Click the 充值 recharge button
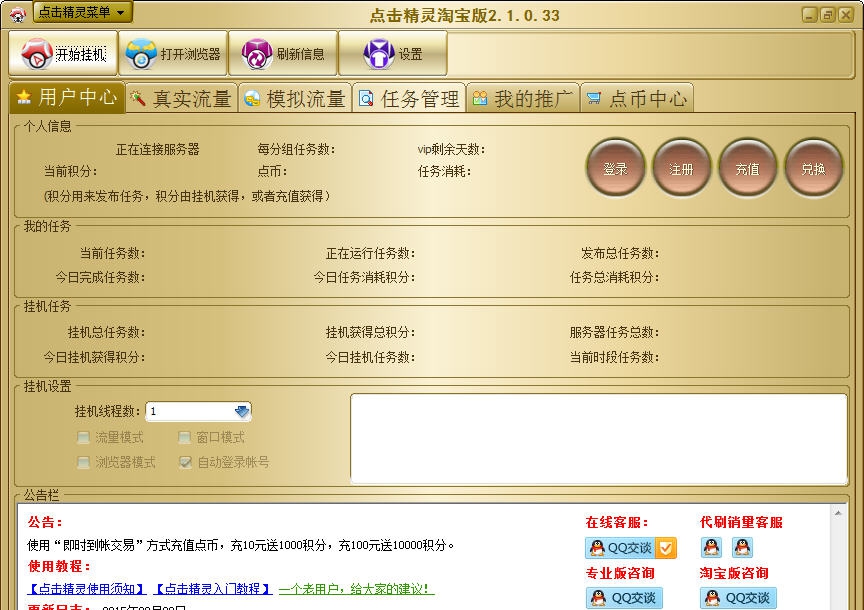 [x=747, y=170]
